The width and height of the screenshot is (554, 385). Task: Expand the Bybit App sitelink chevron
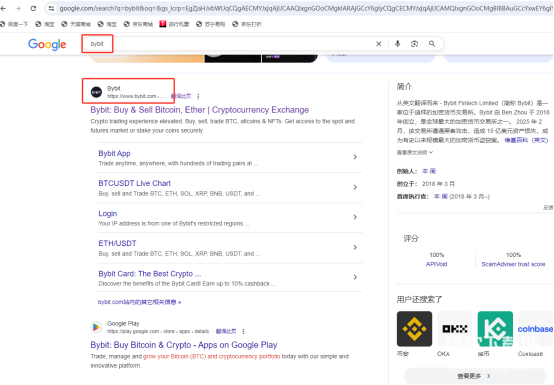pyautogui.click(x=355, y=157)
